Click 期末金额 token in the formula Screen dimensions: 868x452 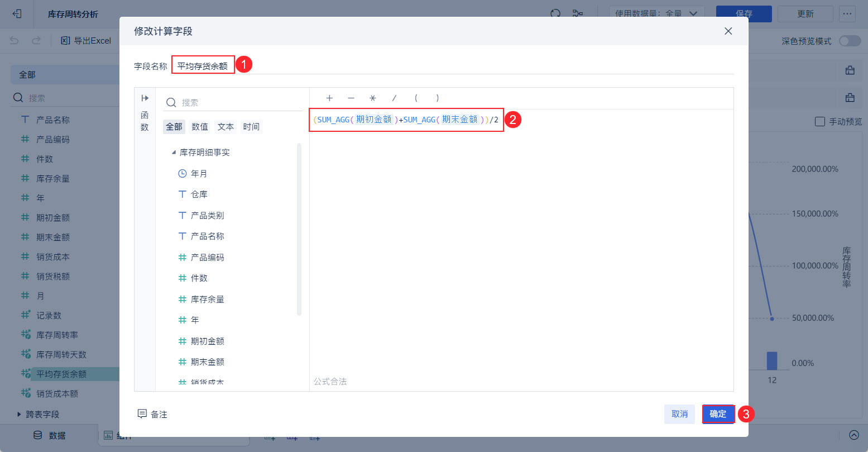pyautogui.click(x=460, y=119)
